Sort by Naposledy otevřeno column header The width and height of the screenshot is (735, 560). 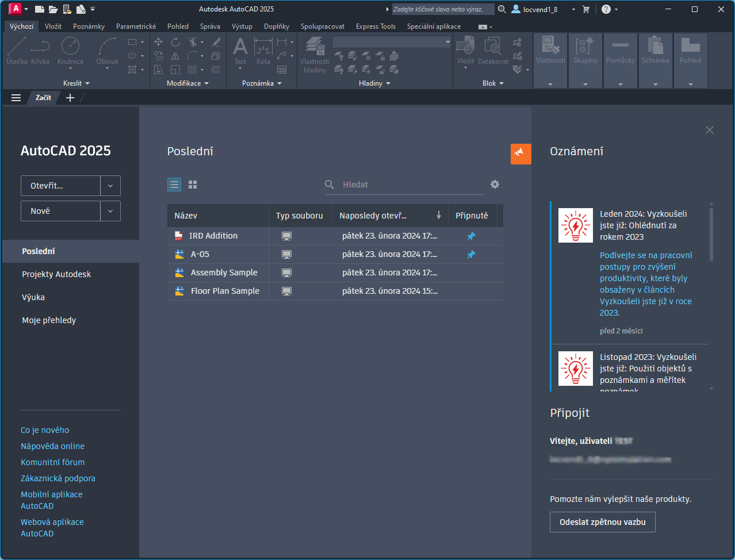(x=390, y=216)
